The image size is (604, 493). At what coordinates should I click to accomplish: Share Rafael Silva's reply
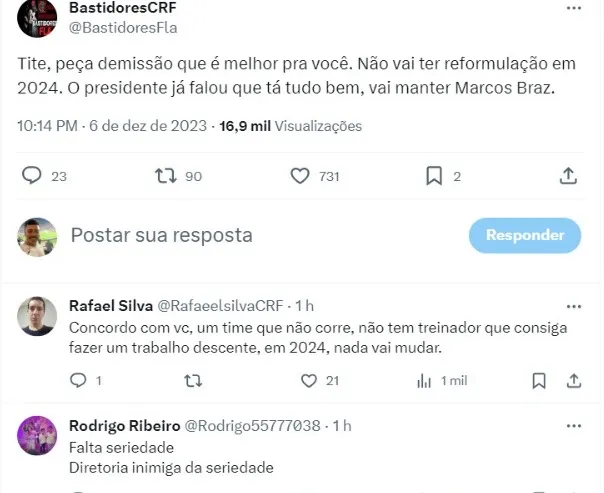[x=574, y=380]
